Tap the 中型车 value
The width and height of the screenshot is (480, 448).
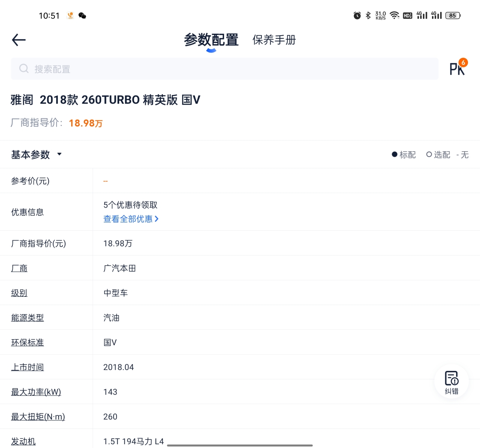click(115, 293)
